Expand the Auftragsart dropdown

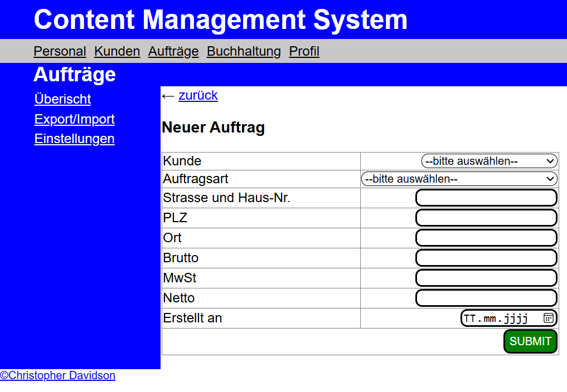459,179
